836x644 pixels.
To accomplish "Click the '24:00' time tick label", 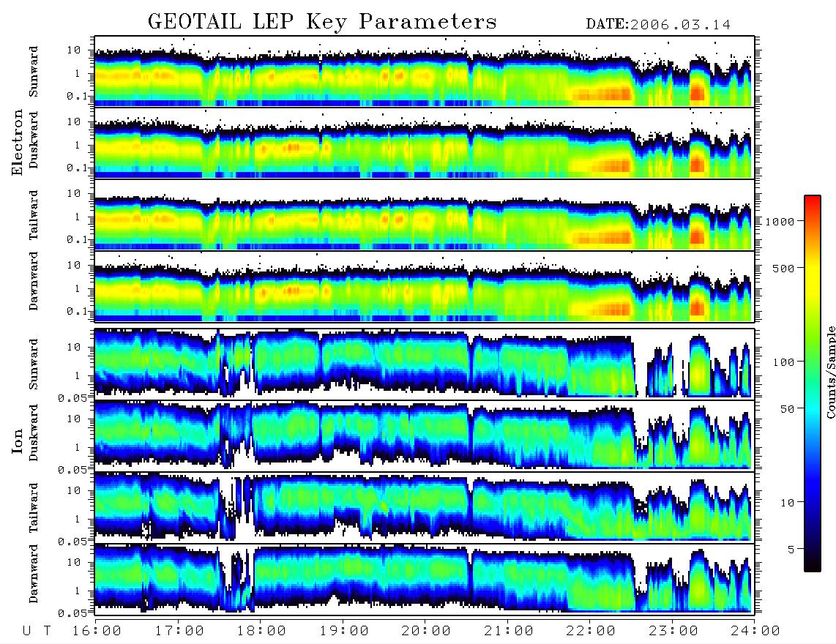I will pos(755,631).
